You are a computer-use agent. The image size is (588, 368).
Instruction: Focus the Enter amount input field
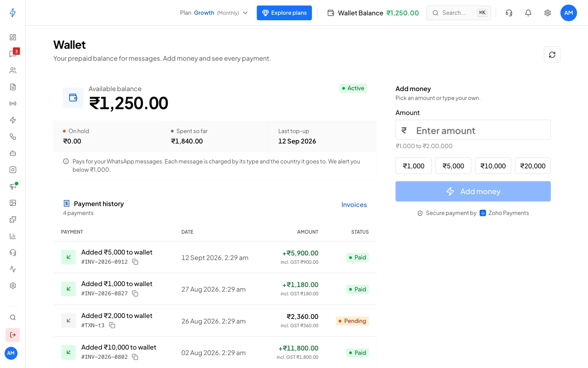[473, 130]
